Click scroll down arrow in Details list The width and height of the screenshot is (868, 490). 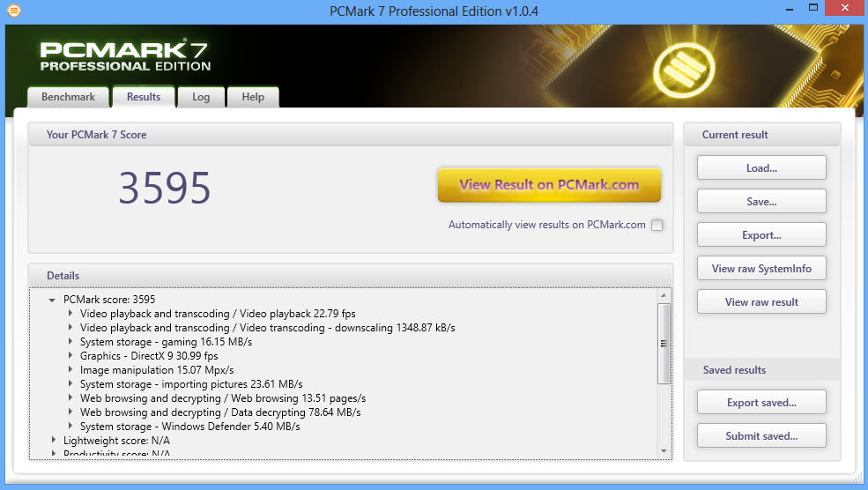pos(664,452)
